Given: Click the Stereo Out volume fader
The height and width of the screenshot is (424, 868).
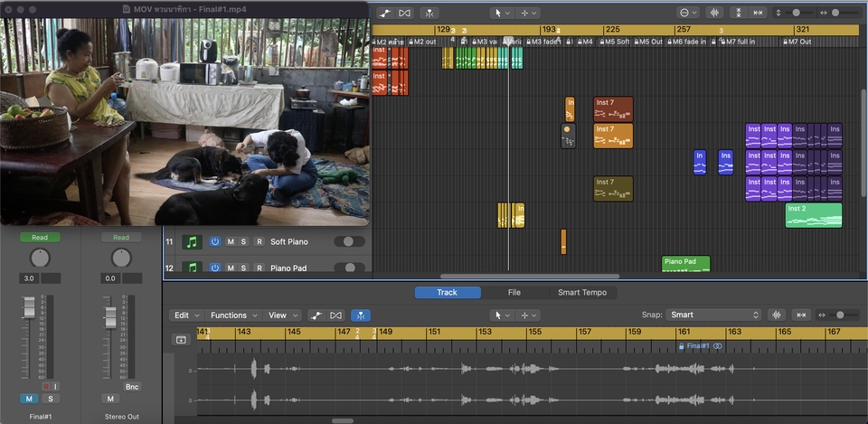Looking at the screenshot, I should click(110, 318).
